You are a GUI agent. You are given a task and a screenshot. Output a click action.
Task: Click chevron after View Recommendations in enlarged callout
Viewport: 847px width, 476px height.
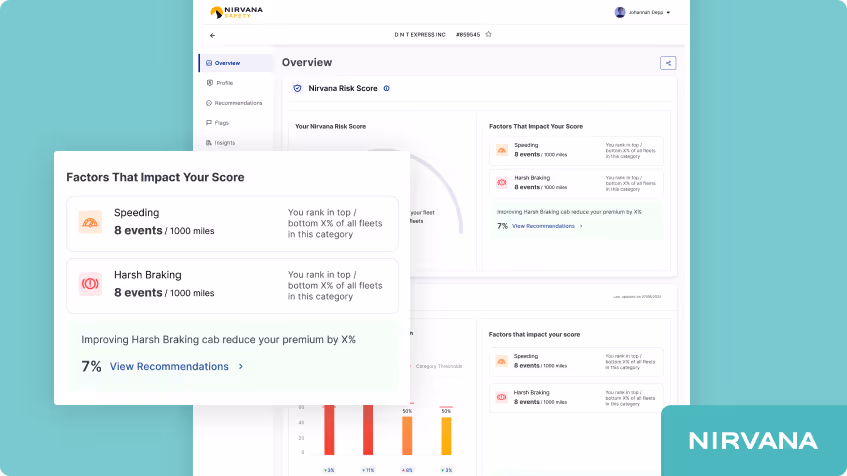pyautogui.click(x=241, y=366)
